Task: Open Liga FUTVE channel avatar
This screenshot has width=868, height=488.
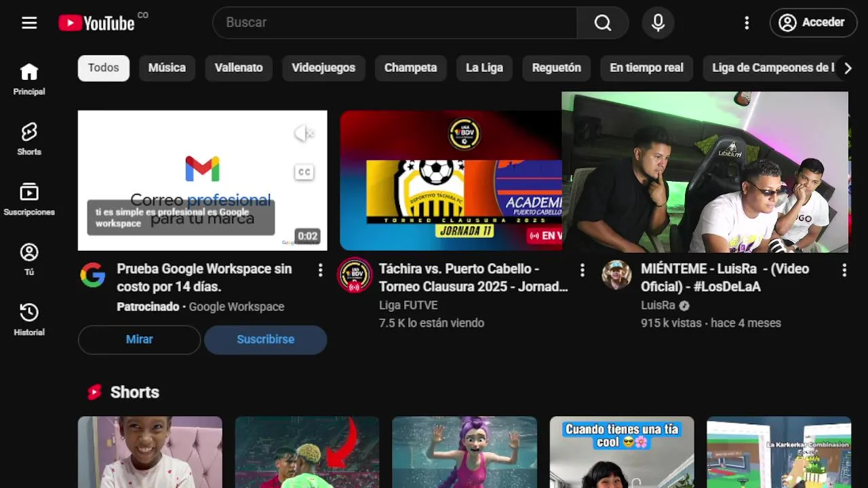Action: [355, 275]
